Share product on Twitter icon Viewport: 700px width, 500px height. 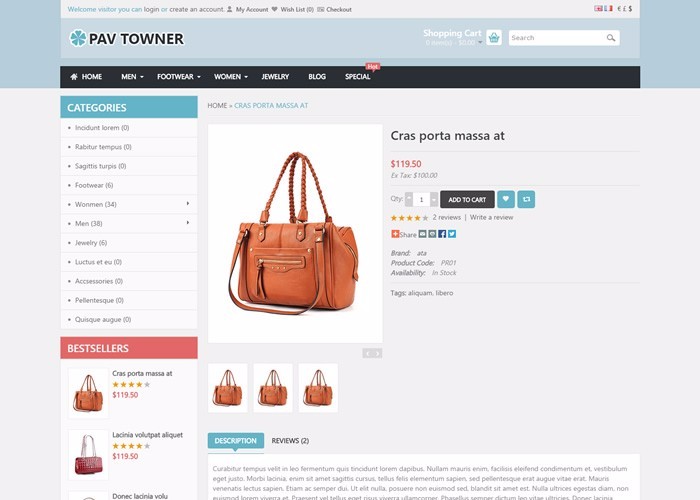click(x=452, y=234)
